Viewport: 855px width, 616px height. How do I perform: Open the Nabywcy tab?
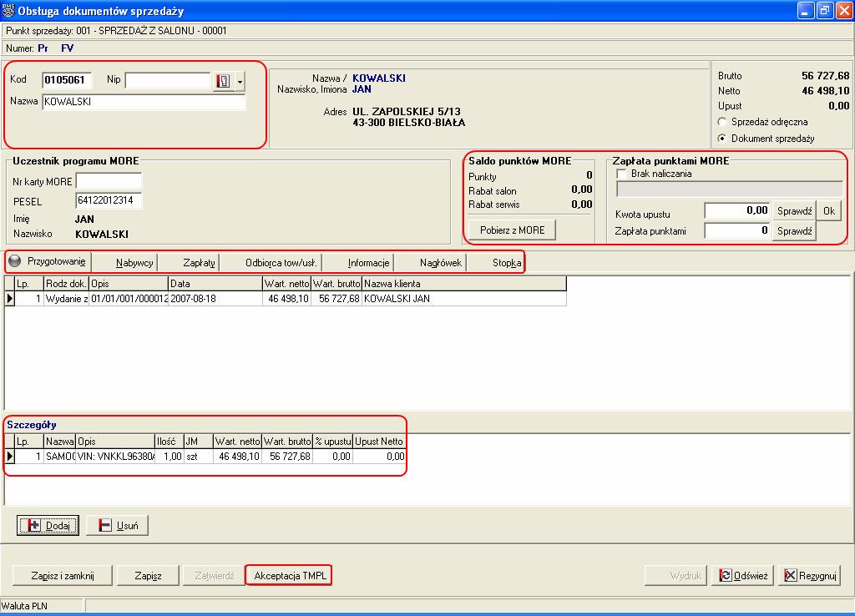[x=134, y=263]
